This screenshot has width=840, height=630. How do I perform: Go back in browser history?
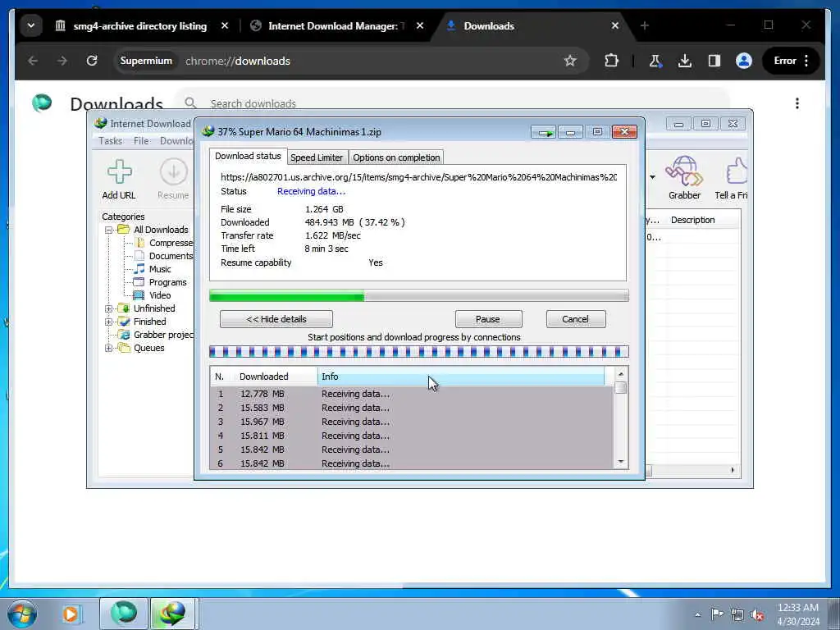33,61
